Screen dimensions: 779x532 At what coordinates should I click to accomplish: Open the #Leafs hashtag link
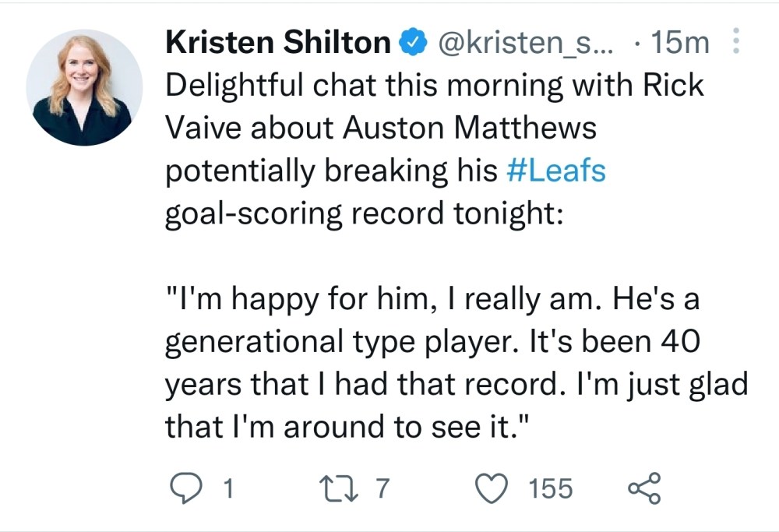pyautogui.click(x=555, y=171)
